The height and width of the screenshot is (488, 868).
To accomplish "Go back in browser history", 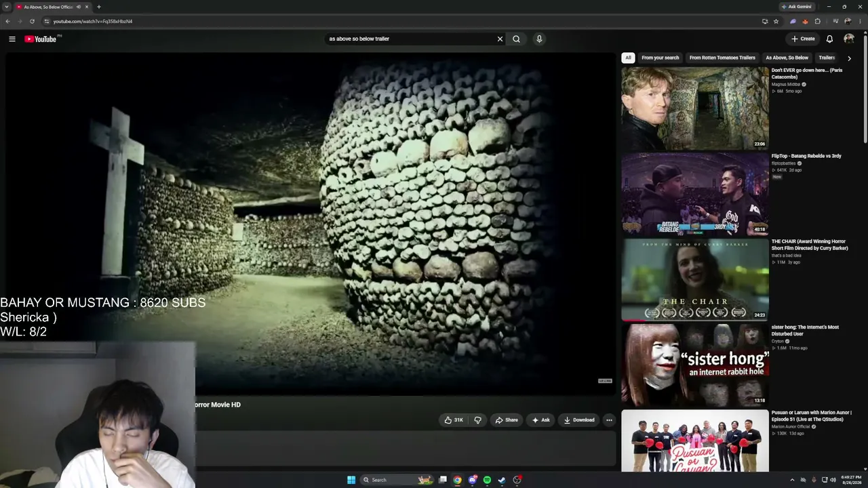I will pyautogui.click(x=7, y=21).
